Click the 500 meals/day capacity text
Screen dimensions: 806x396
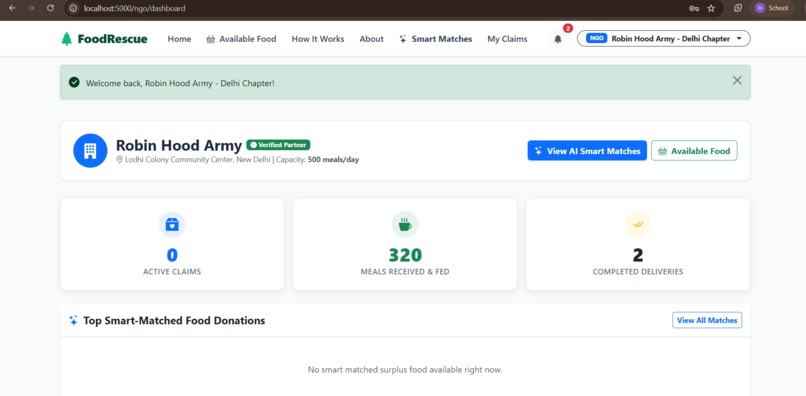(x=333, y=160)
